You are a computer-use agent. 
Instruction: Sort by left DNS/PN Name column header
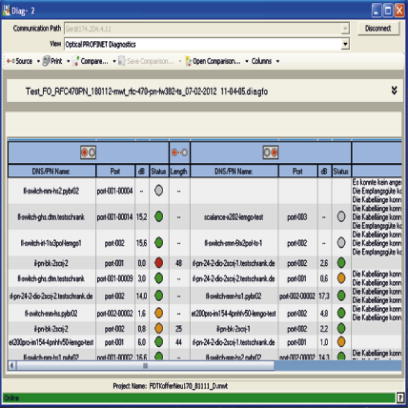coord(52,171)
